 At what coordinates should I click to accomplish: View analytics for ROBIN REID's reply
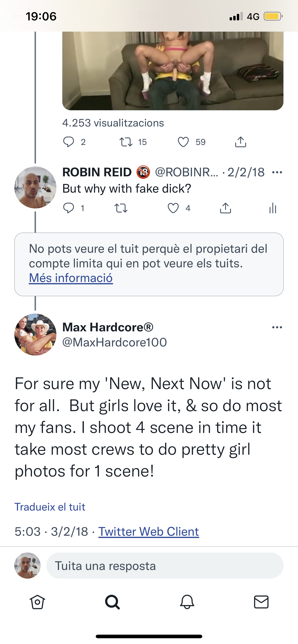pyautogui.click(x=273, y=208)
